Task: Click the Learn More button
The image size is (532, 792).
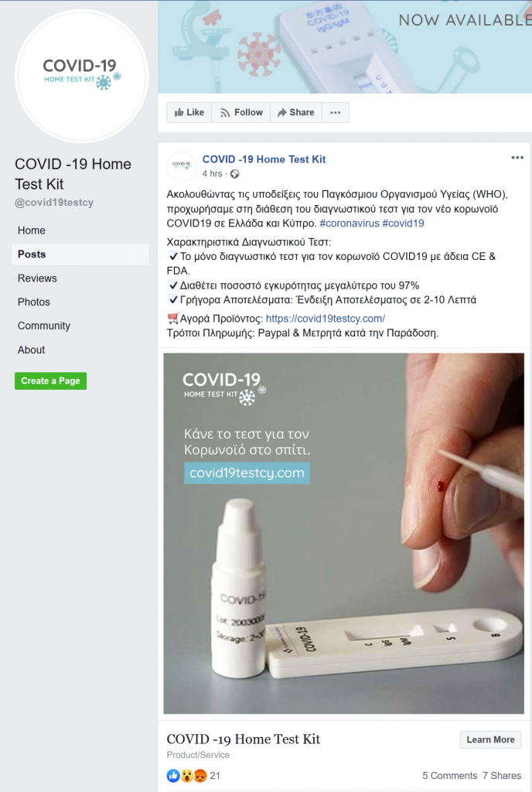Action: (x=490, y=739)
